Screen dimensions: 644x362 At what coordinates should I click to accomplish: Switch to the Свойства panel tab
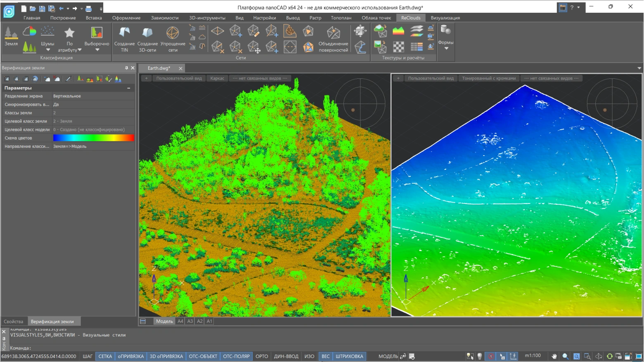point(14,322)
